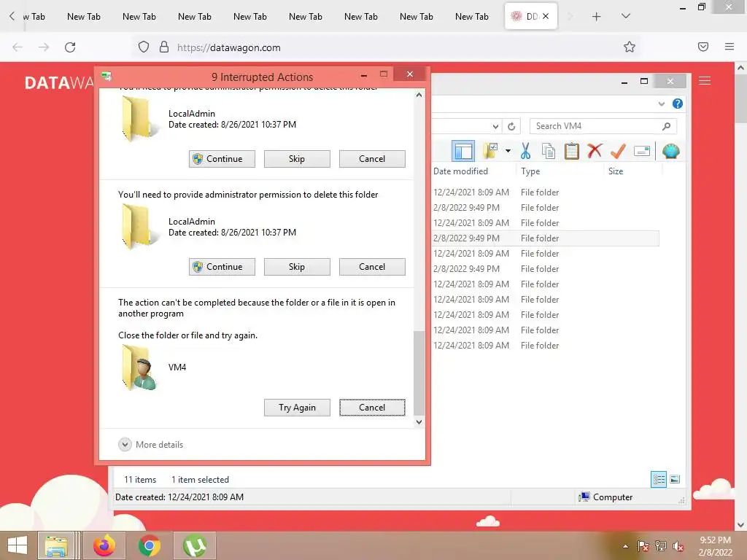Bookmark this page with the star
This screenshot has height=560, width=747.
click(x=630, y=47)
